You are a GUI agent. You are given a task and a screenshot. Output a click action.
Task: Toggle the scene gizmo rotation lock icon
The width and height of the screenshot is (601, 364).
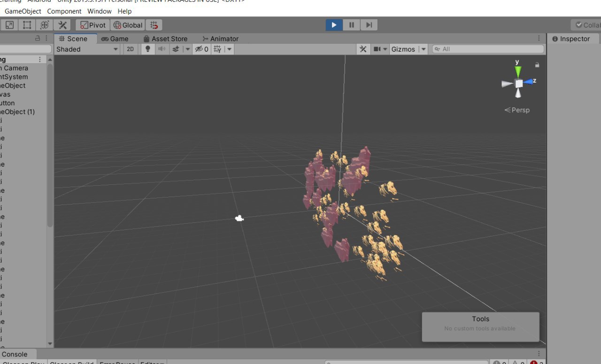(537, 65)
